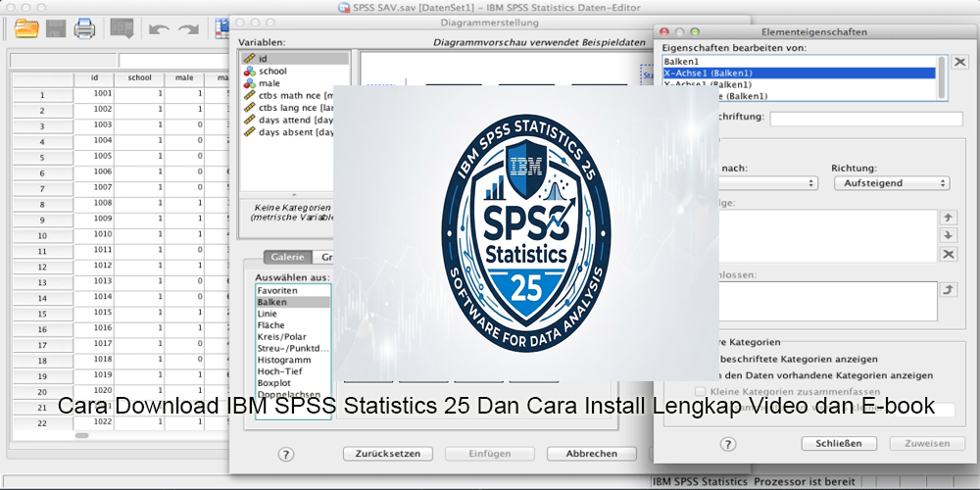Screen dimensions: 980x490
Task: Switch to the Galerie tab
Action: pyautogui.click(x=287, y=257)
